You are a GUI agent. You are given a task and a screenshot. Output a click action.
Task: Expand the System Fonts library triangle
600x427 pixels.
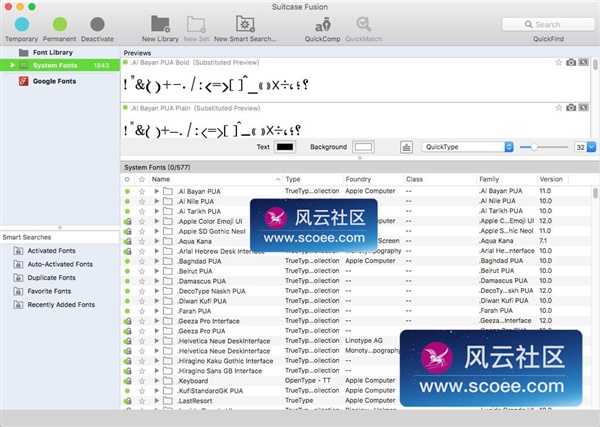click(13, 65)
